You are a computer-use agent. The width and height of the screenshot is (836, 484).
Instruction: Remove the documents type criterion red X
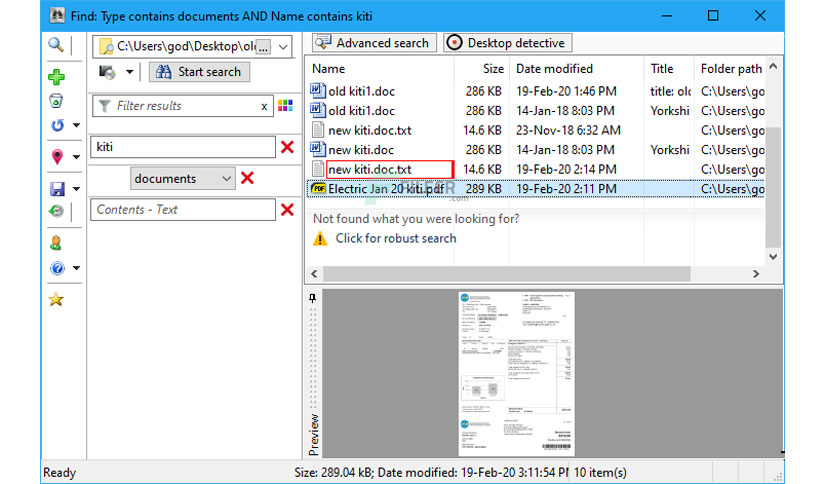(247, 178)
